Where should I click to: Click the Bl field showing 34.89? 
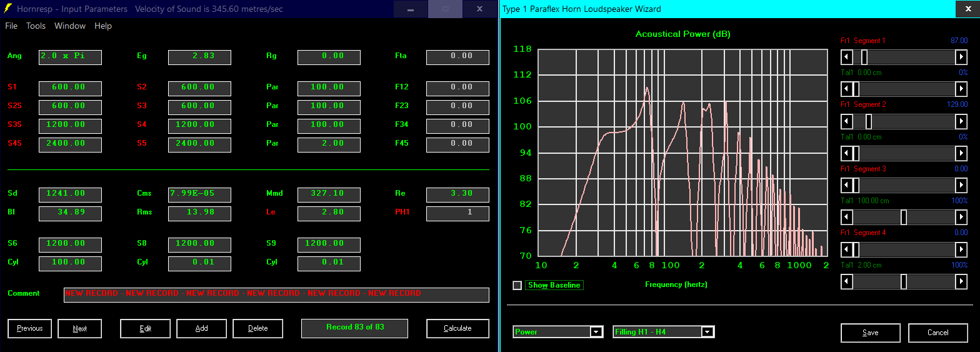[70, 214]
